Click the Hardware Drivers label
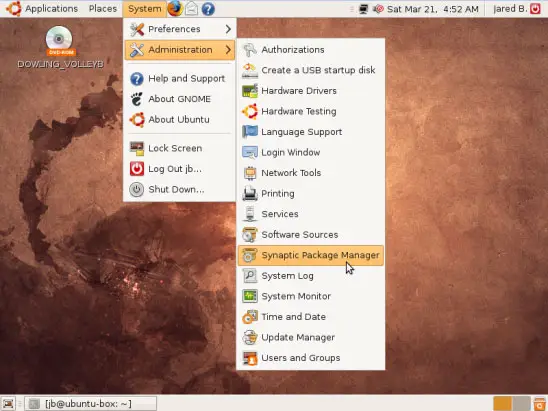Image resolution: width=548 pixels, height=411 pixels. [299, 91]
